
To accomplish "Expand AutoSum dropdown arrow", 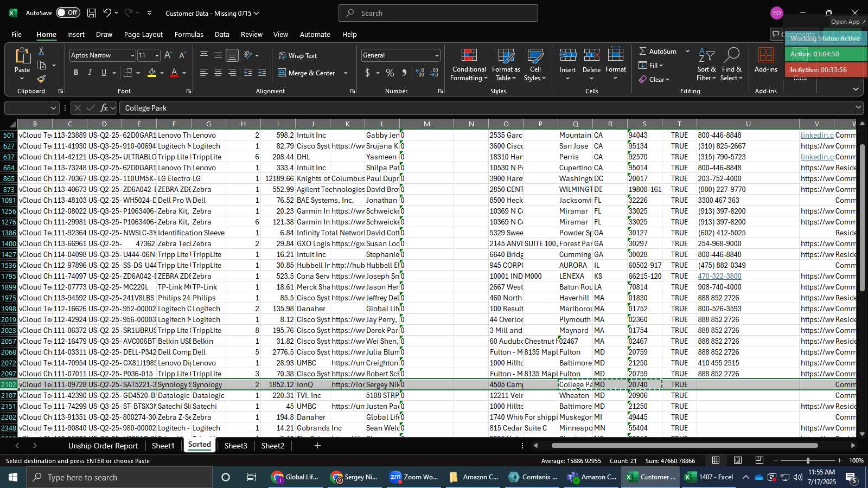I will (687, 51).
